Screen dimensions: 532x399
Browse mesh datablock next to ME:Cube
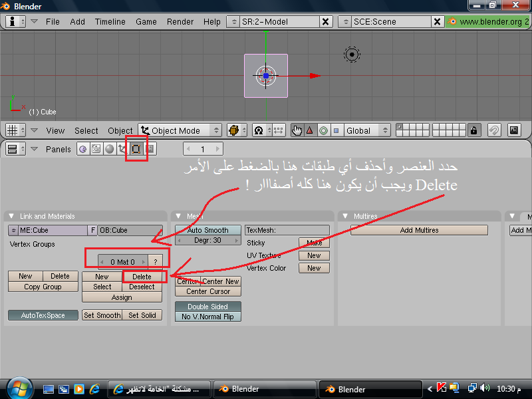[13, 230]
